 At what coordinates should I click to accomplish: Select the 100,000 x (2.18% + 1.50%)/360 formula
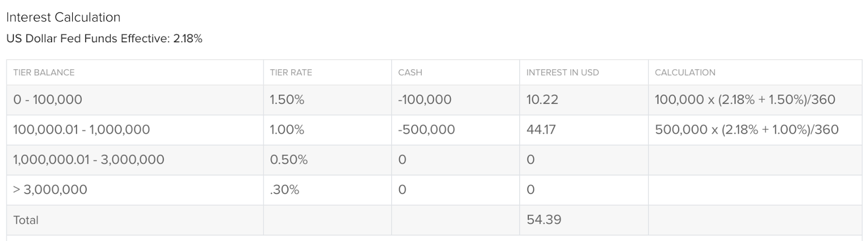click(x=745, y=100)
